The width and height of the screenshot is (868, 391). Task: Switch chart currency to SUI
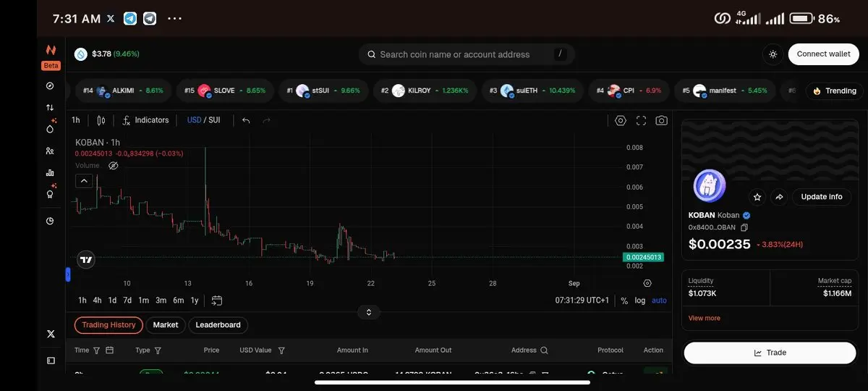[x=214, y=120]
